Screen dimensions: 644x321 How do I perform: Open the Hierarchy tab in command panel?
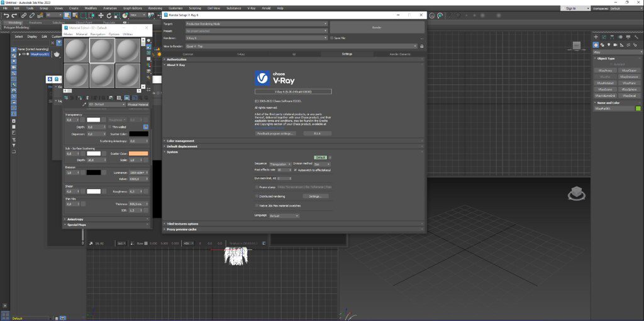[x=613, y=37]
